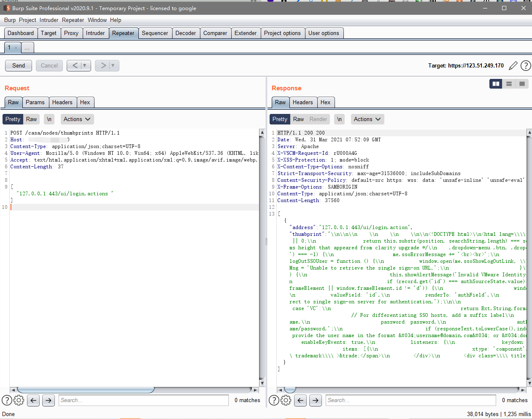Viewport: 532px width, 419px height.
Task: Open response Headers tab
Action: tap(303, 102)
